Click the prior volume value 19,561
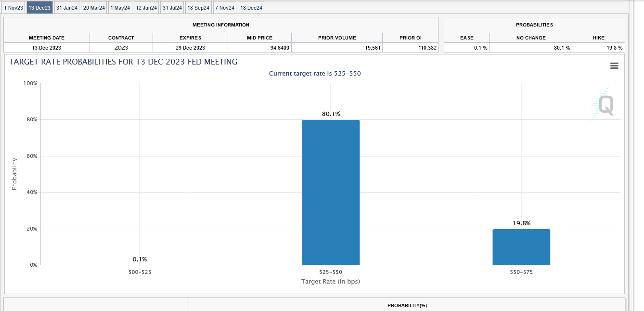This screenshot has height=311, width=644. 373,48
